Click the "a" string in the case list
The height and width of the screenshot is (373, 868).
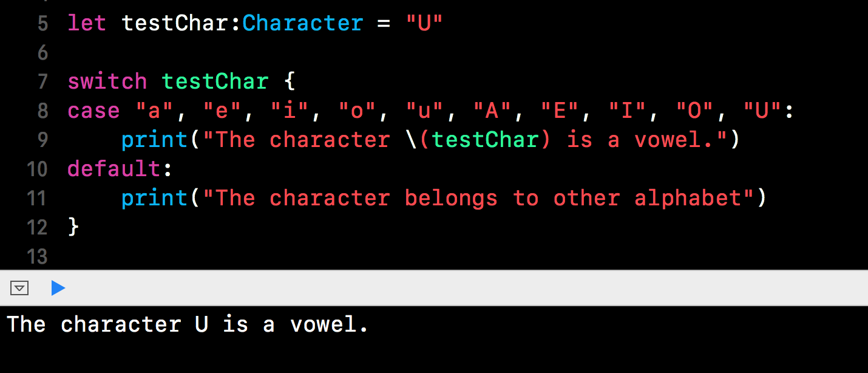(155, 111)
